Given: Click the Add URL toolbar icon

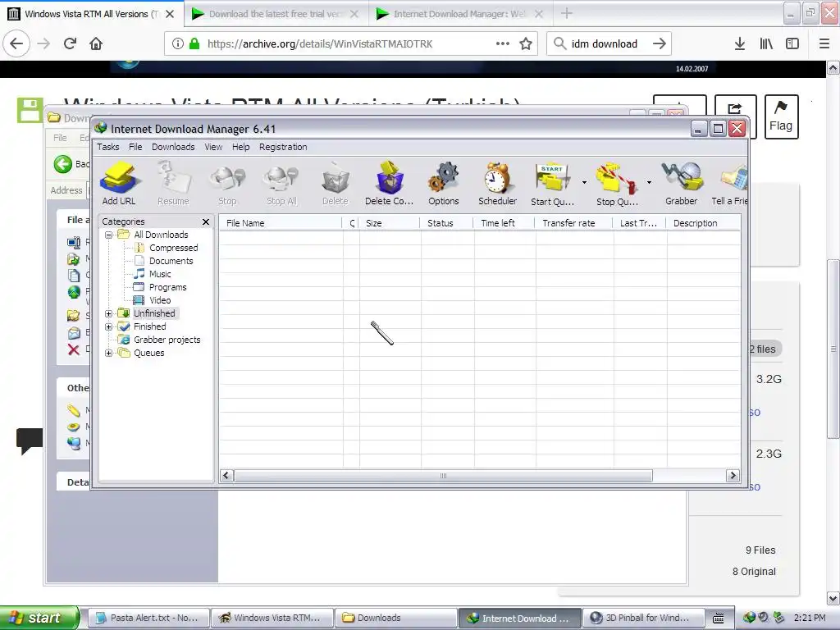Looking at the screenshot, I should point(119,184).
